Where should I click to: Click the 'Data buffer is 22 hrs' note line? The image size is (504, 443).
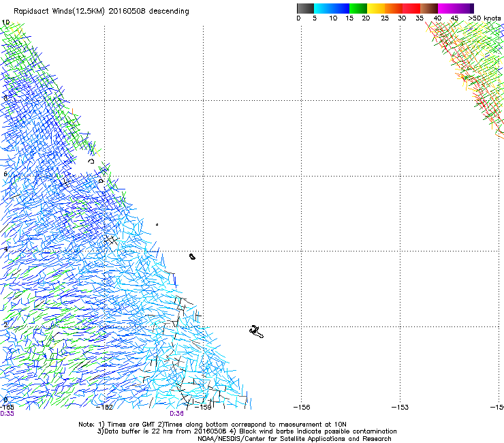(247, 431)
